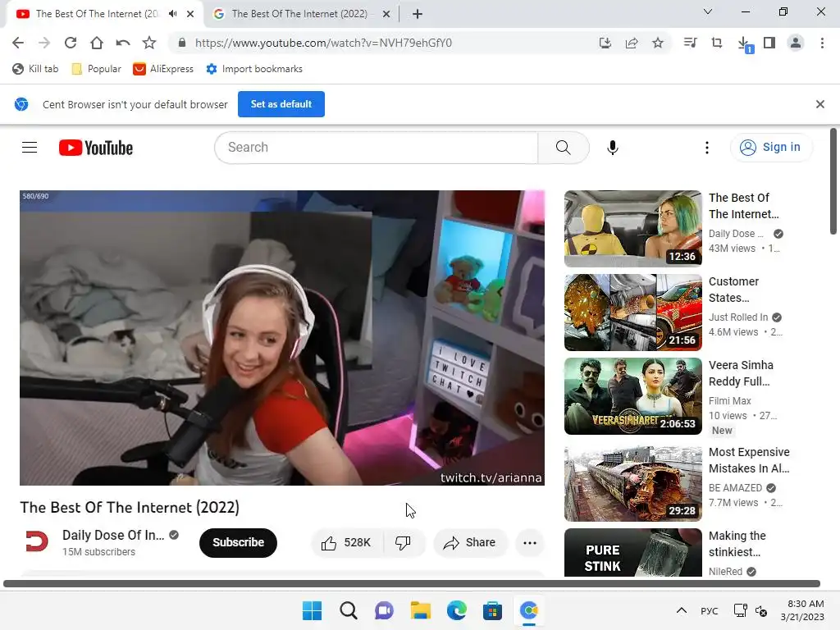840x630 pixels.
Task: Open the YouTube hamburger guide menu
Action: click(x=30, y=148)
